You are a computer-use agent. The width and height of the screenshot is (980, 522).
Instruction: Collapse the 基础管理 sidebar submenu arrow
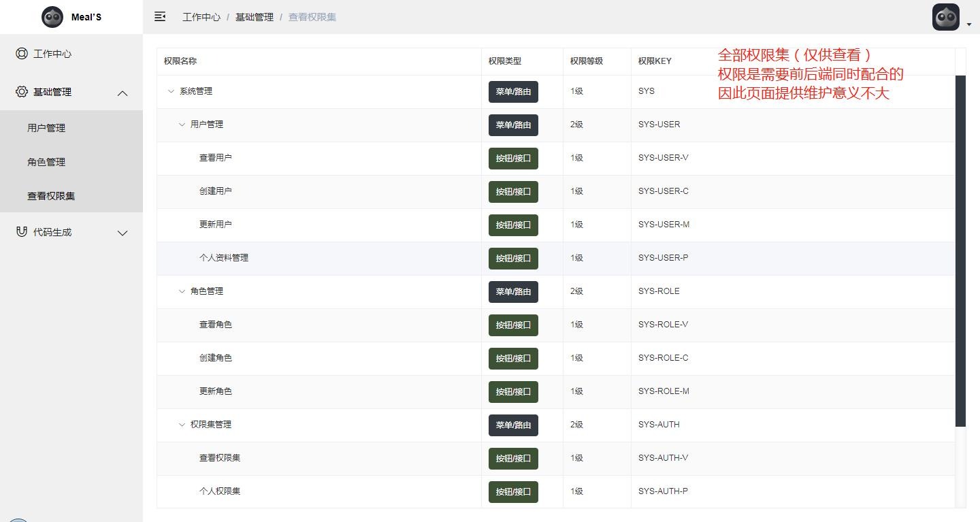(122, 93)
